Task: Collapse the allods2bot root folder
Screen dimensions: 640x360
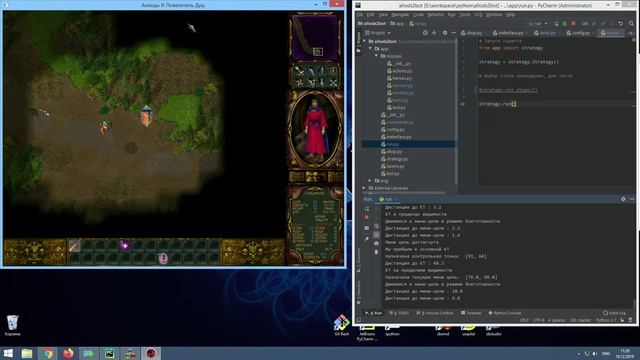Action: [x=364, y=41]
